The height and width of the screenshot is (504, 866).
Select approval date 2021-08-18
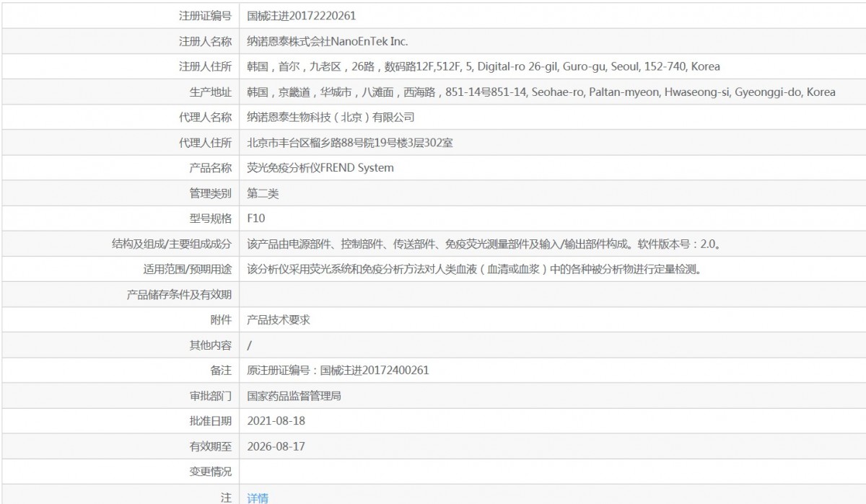click(276, 421)
